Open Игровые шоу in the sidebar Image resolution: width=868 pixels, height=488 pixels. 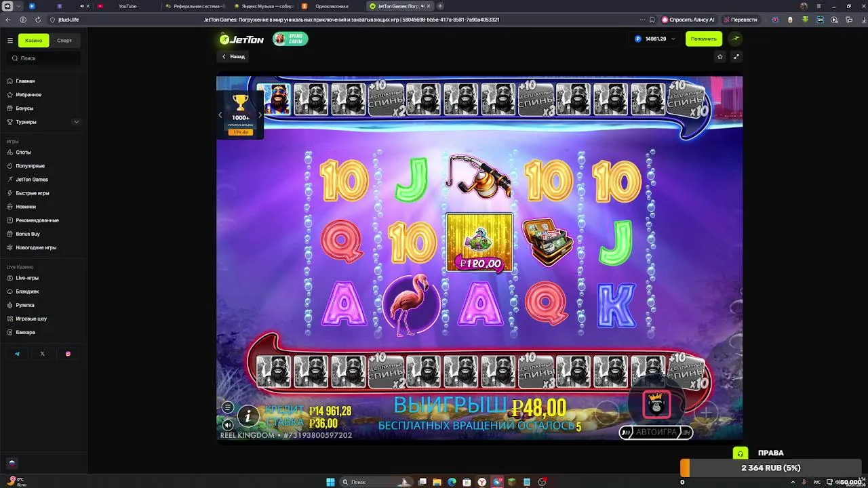pyautogui.click(x=31, y=319)
